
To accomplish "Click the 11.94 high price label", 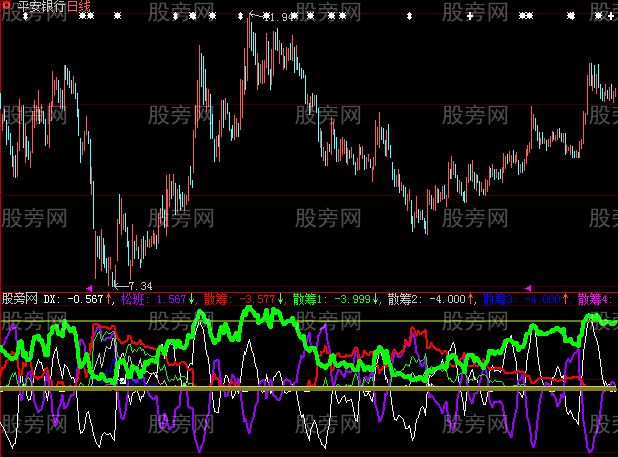I will [283, 17].
